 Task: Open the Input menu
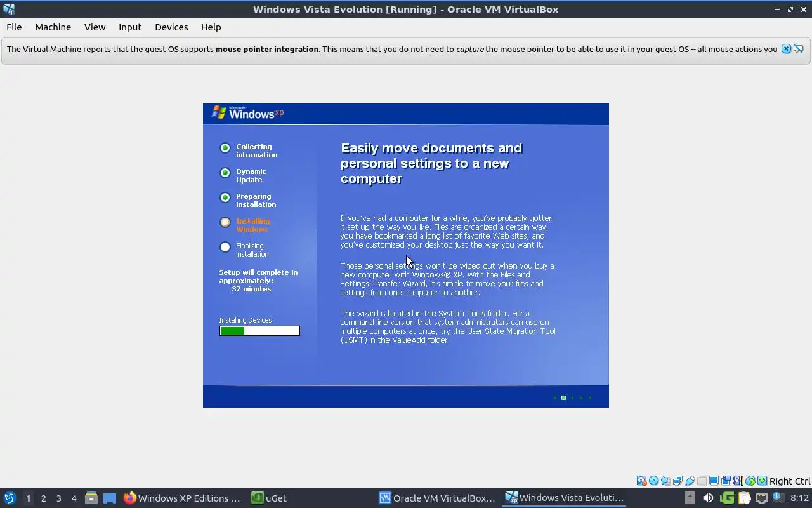tap(130, 27)
